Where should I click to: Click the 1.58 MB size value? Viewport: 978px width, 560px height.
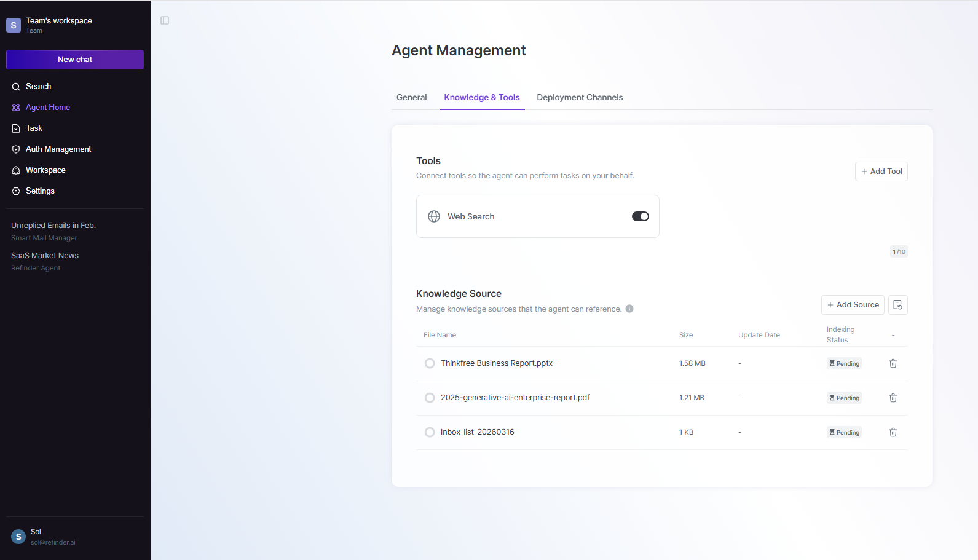[692, 363]
